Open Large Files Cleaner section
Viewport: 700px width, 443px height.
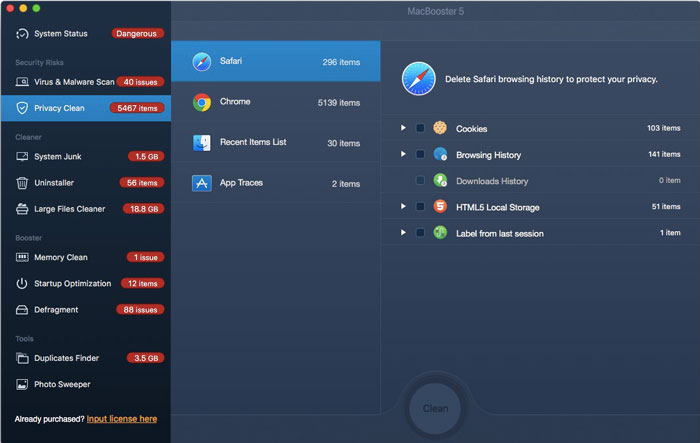[x=86, y=209]
